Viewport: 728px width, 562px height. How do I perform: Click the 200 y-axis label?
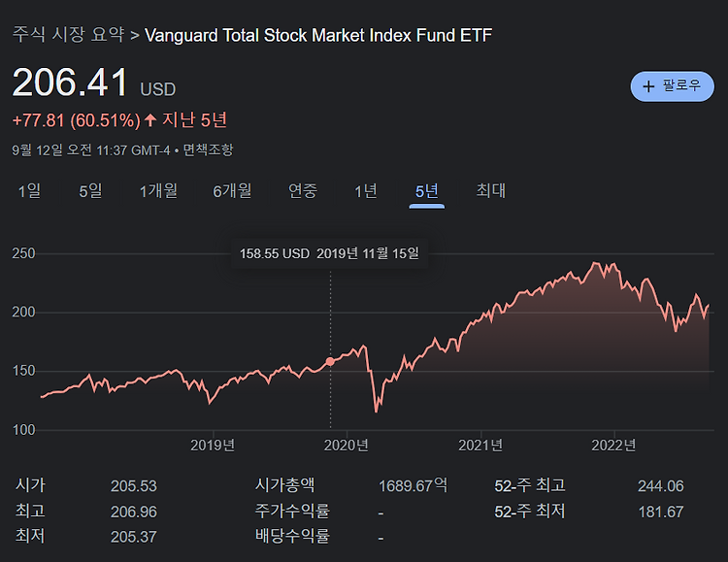coord(23,313)
